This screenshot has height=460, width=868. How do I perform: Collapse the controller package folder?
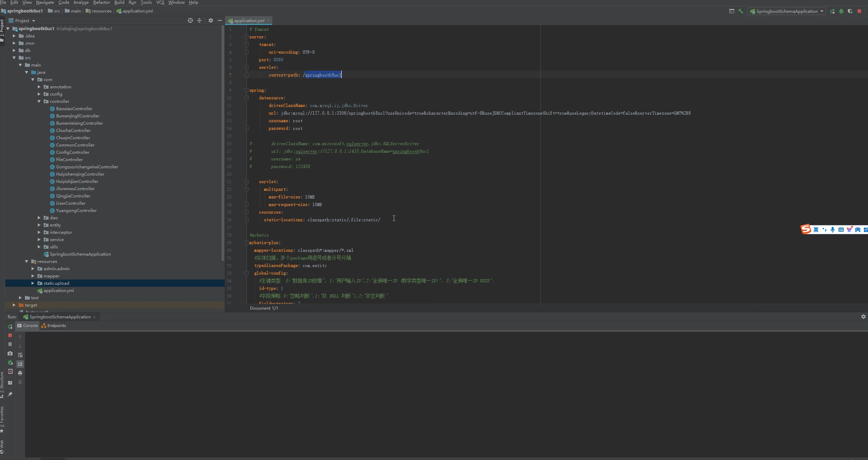point(39,101)
